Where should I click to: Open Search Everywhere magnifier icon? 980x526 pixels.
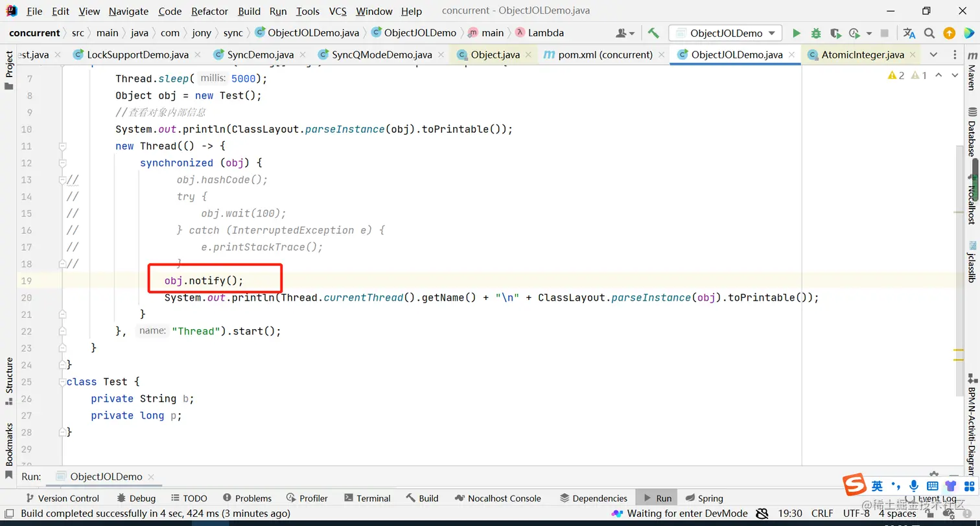coord(929,33)
